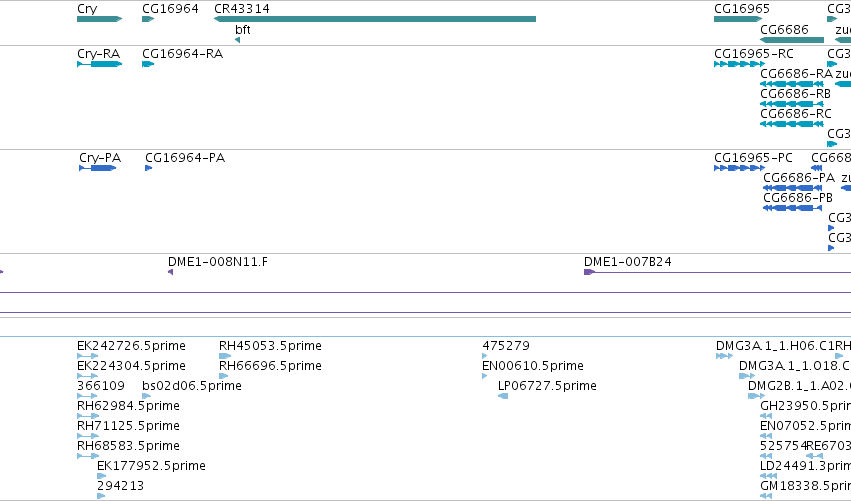The width and height of the screenshot is (851, 501).
Task: Select EST LP06727.5prime
Action: pyautogui.click(x=503, y=396)
